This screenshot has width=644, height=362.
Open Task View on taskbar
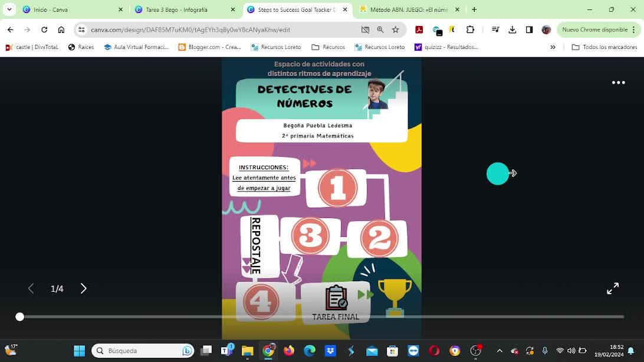[x=206, y=351]
